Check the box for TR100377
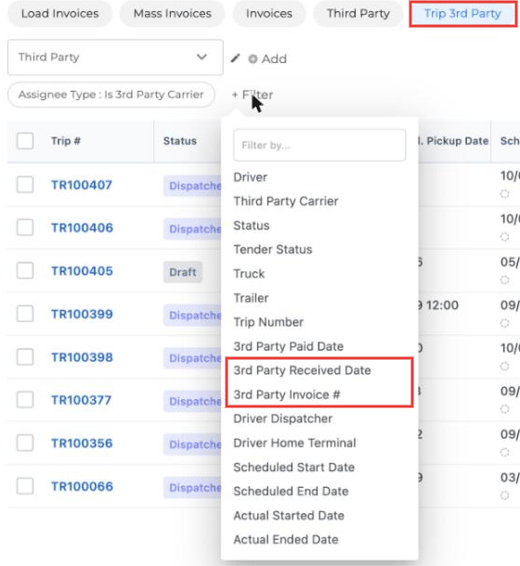520x566 pixels. coord(25,400)
